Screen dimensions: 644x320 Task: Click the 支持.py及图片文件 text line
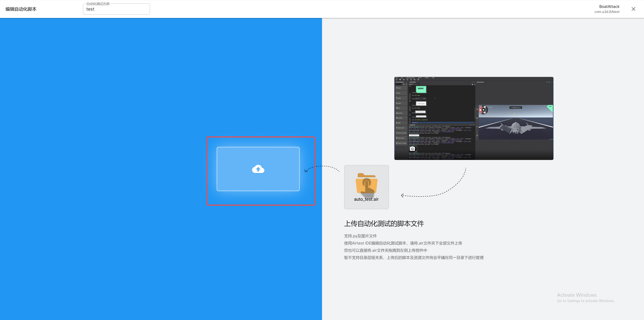[x=360, y=236]
